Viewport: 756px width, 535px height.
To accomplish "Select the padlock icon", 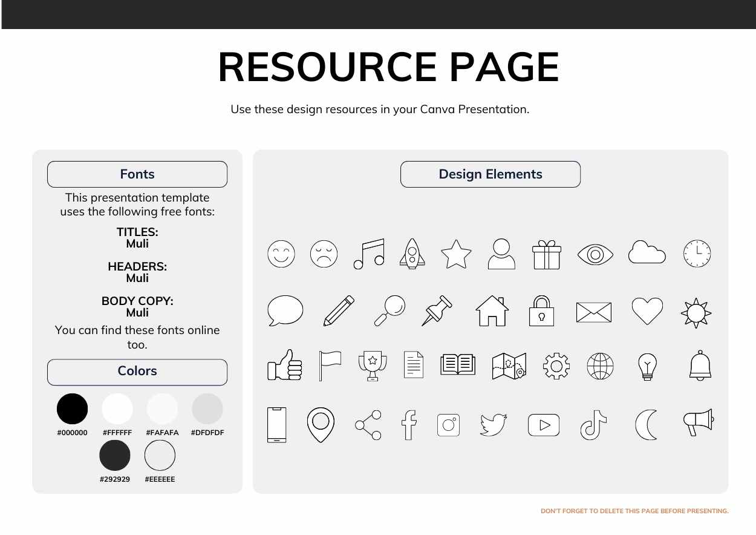I will pyautogui.click(x=542, y=311).
